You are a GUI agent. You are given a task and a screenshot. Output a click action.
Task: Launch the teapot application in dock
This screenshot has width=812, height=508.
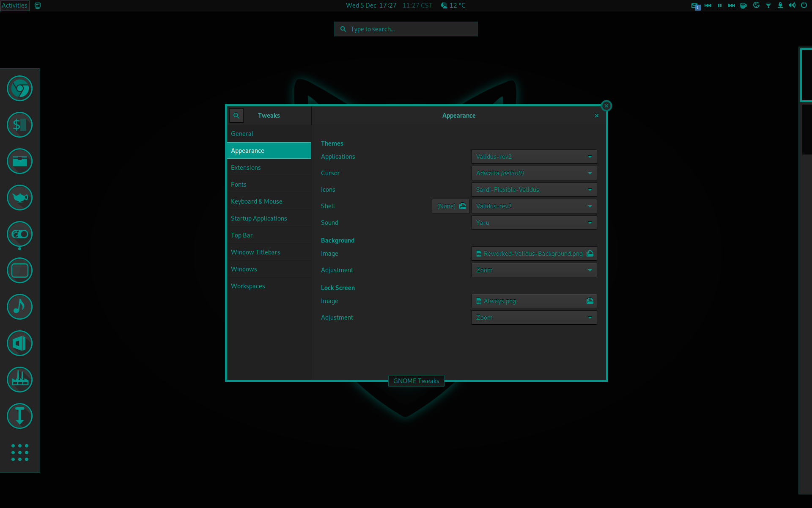coord(20,198)
